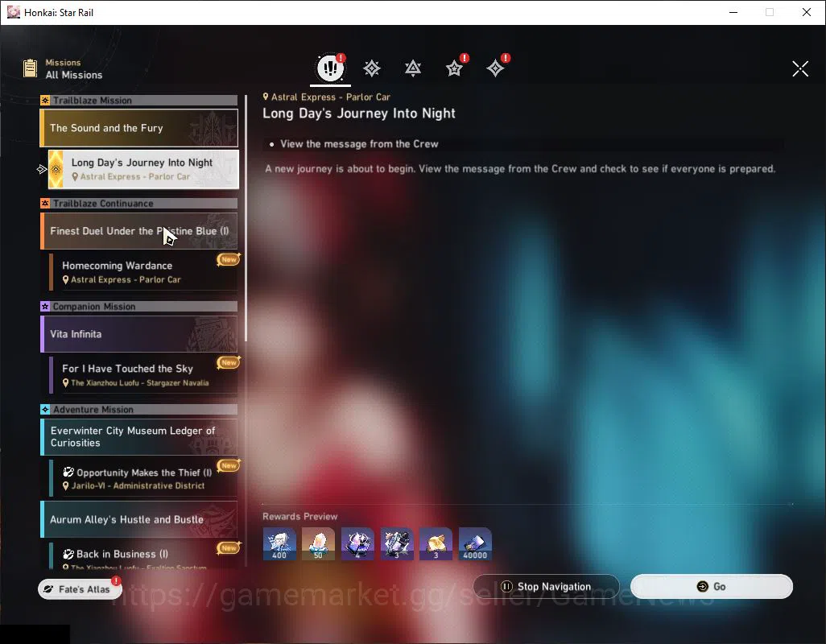Screen dimensions: 826x644
Task: Select Long Day's Journey Into Night mission
Action: (143, 169)
